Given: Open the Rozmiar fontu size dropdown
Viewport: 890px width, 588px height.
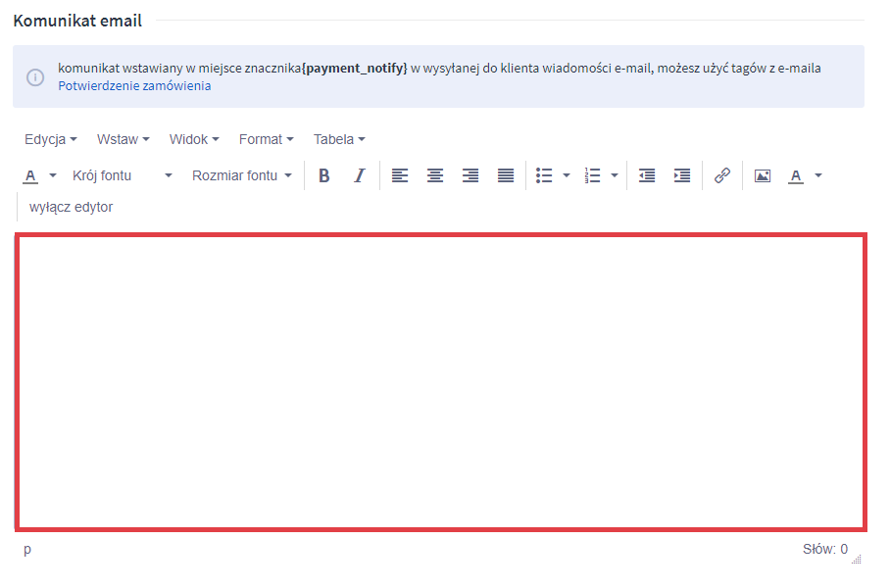Looking at the screenshot, I should pyautogui.click(x=241, y=175).
